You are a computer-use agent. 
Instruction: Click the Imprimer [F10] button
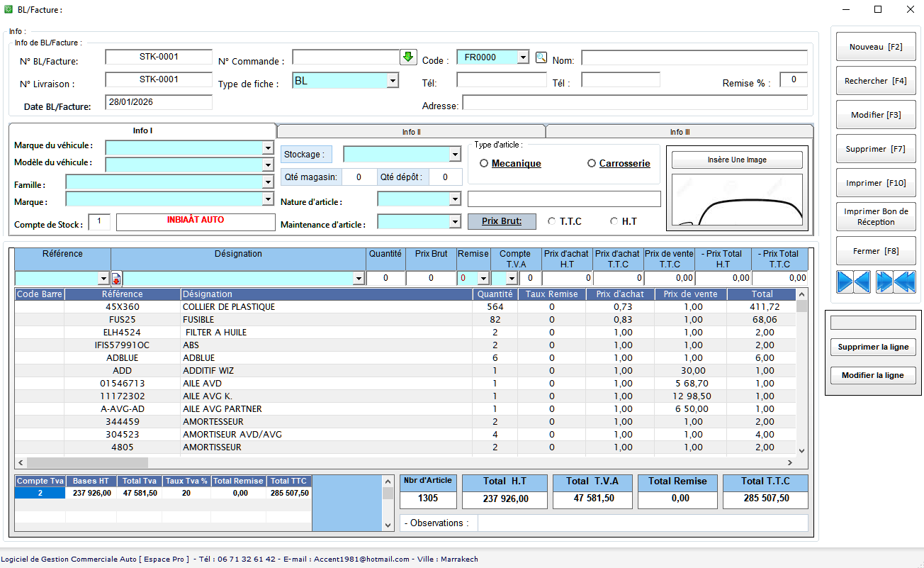click(x=876, y=183)
